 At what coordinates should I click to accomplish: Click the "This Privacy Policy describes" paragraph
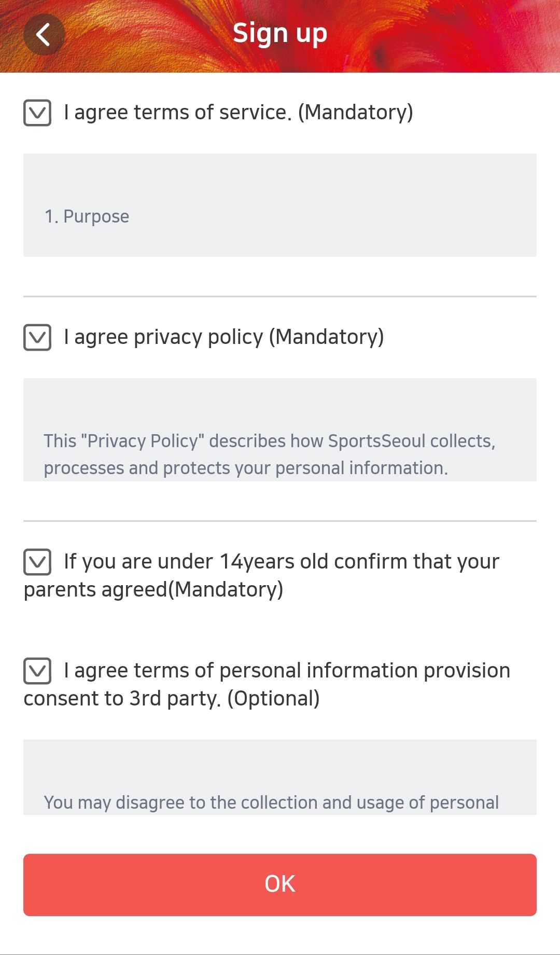click(269, 454)
